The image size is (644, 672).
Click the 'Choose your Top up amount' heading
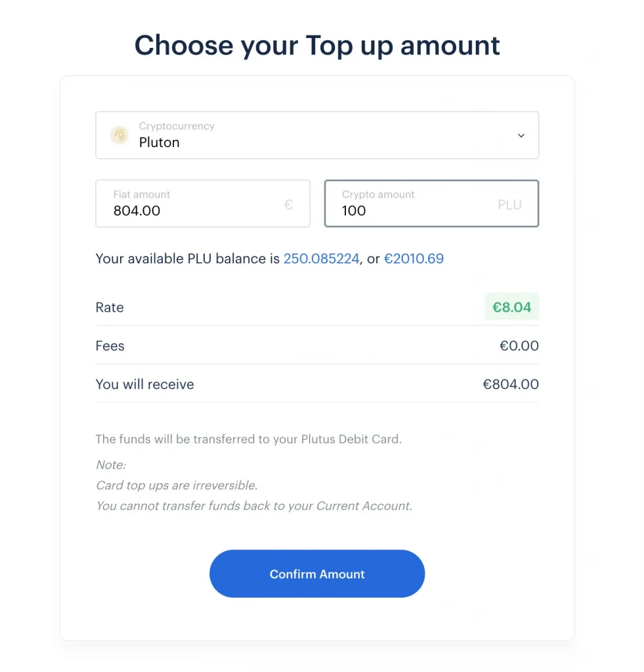(x=317, y=45)
